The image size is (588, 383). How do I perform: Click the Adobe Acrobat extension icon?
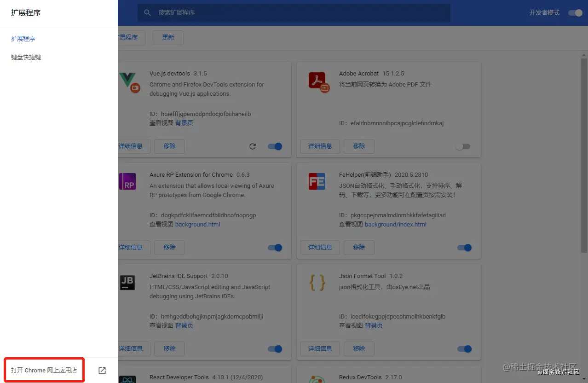coord(319,82)
